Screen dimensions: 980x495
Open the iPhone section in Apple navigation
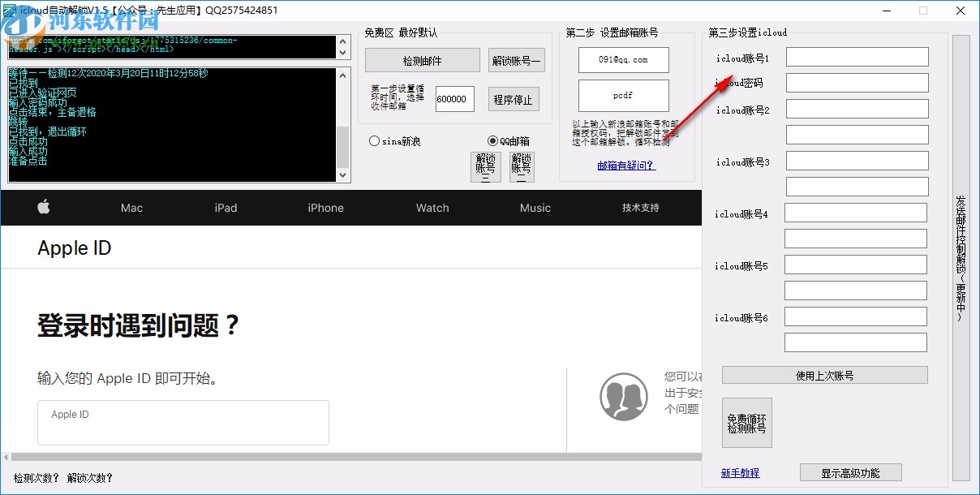pyautogui.click(x=325, y=208)
